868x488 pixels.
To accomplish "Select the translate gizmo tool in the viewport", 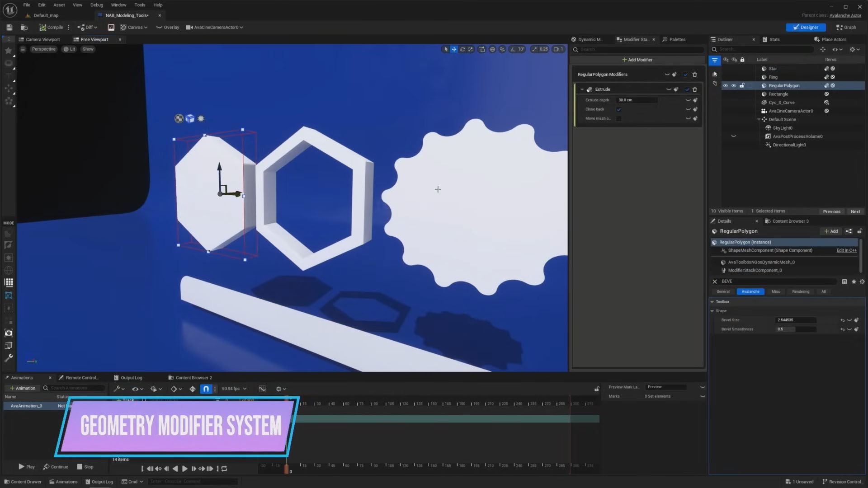I will pos(454,49).
